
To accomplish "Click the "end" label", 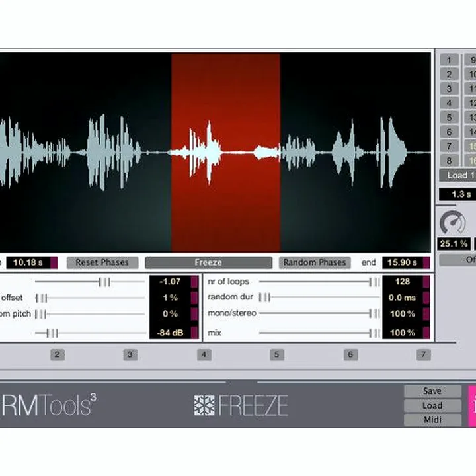I will click(x=368, y=262).
